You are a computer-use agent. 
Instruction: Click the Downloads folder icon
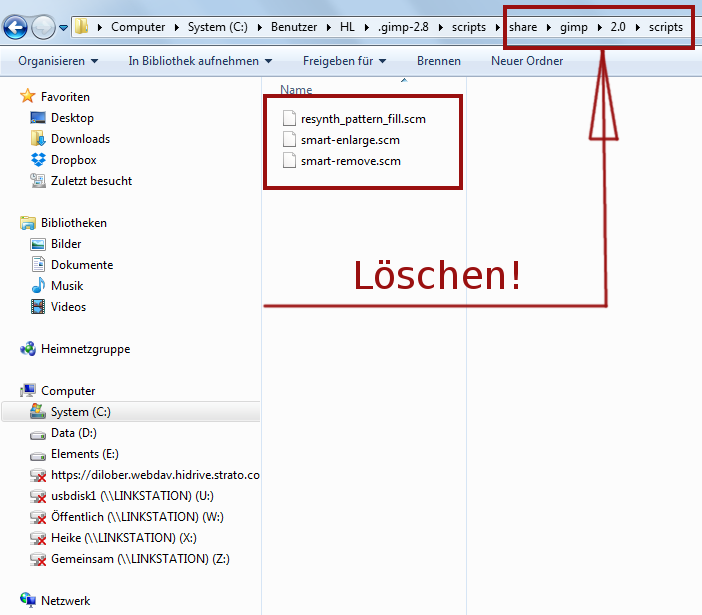(x=38, y=139)
